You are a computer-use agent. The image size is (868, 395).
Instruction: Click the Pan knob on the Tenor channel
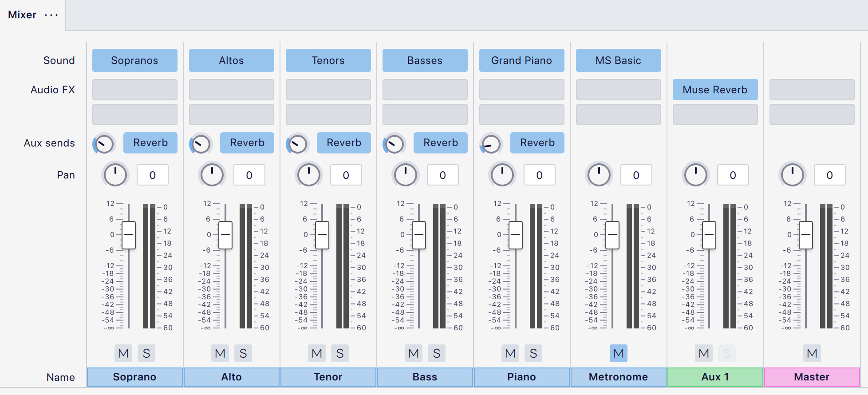(x=308, y=174)
